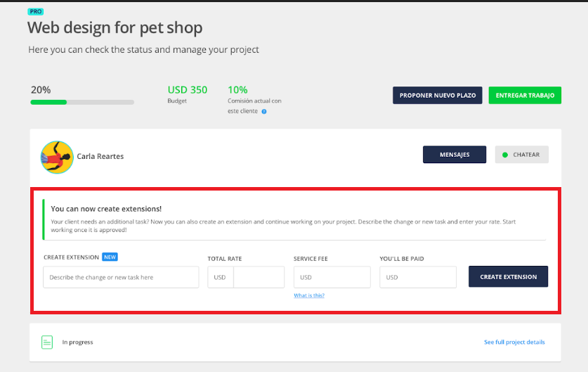Click the USD currency prefix in Total Rate

221,277
